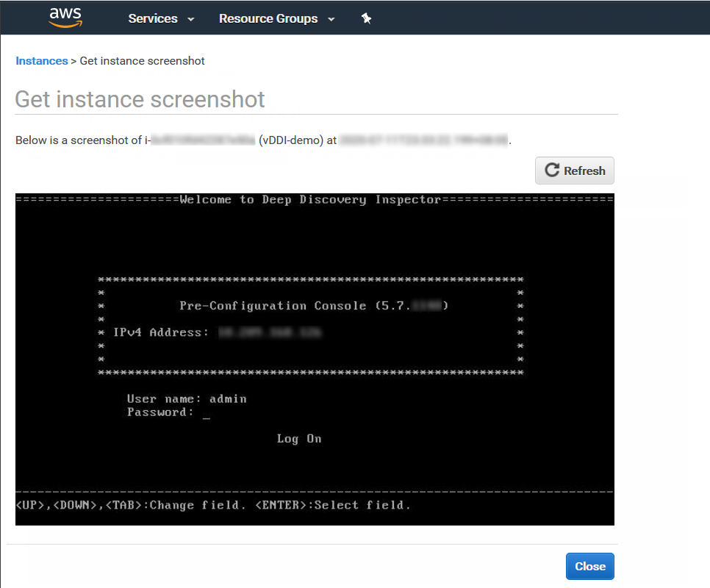The height and width of the screenshot is (588, 710).
Task: Click the circular refresh arrow icon
Action: coord(551,170)
